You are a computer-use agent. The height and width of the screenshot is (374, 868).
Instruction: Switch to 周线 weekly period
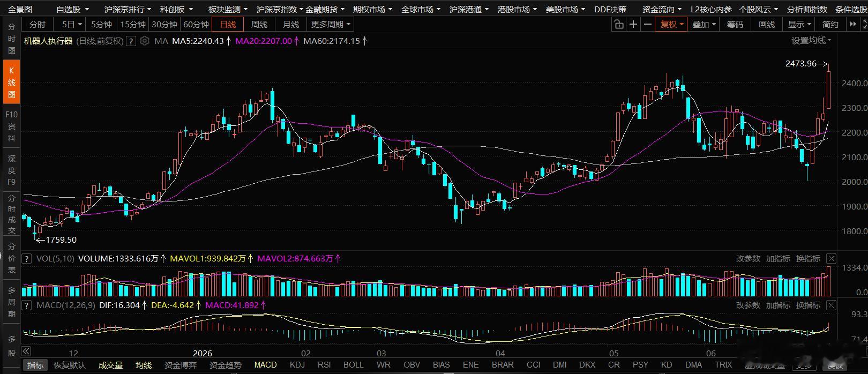point(259,25)
